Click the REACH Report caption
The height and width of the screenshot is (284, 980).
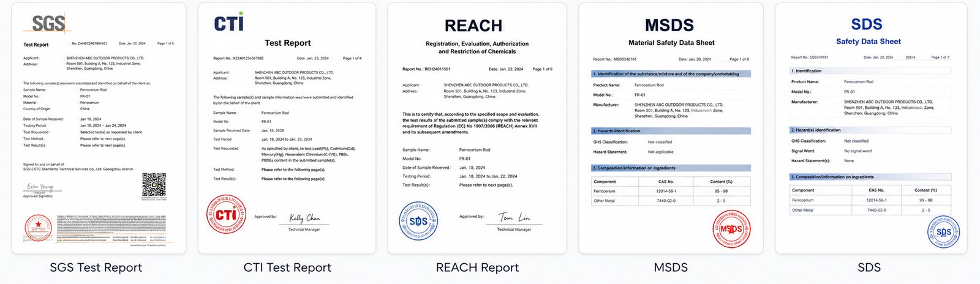(x=477, y=267)
